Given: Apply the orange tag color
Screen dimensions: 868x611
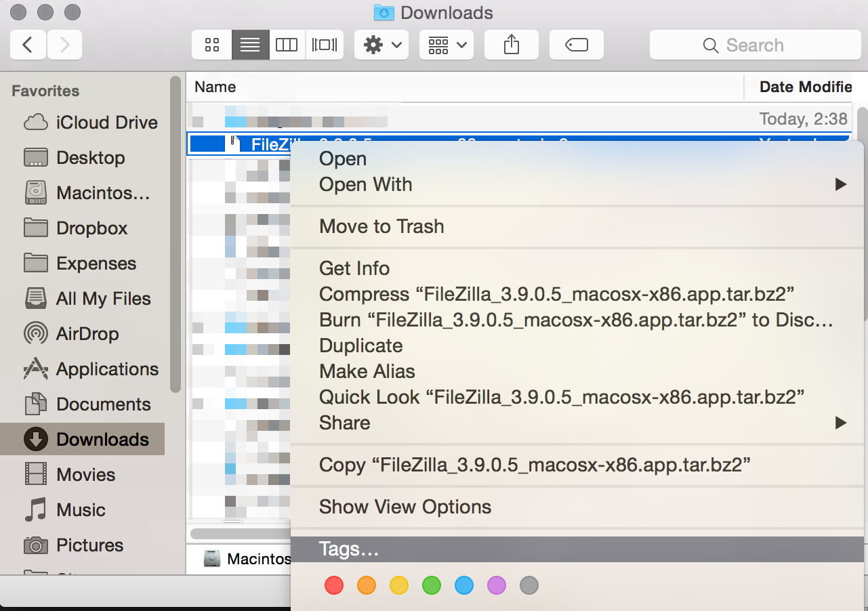Looking at the screenshot, I should point(367,585).
